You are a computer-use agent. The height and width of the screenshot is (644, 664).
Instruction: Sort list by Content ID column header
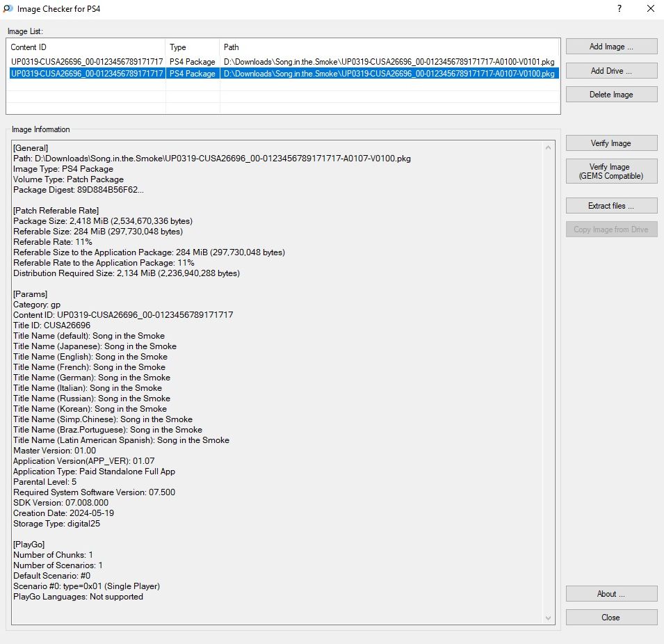pyautogui.click(x=86, y=47)
